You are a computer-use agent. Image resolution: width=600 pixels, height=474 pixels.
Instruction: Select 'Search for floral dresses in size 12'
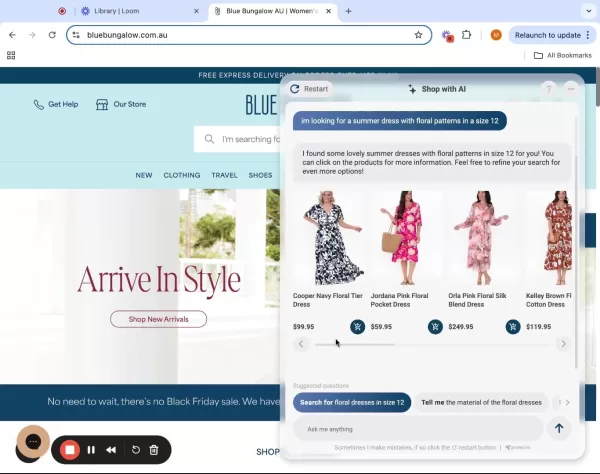tap(352, 402)
